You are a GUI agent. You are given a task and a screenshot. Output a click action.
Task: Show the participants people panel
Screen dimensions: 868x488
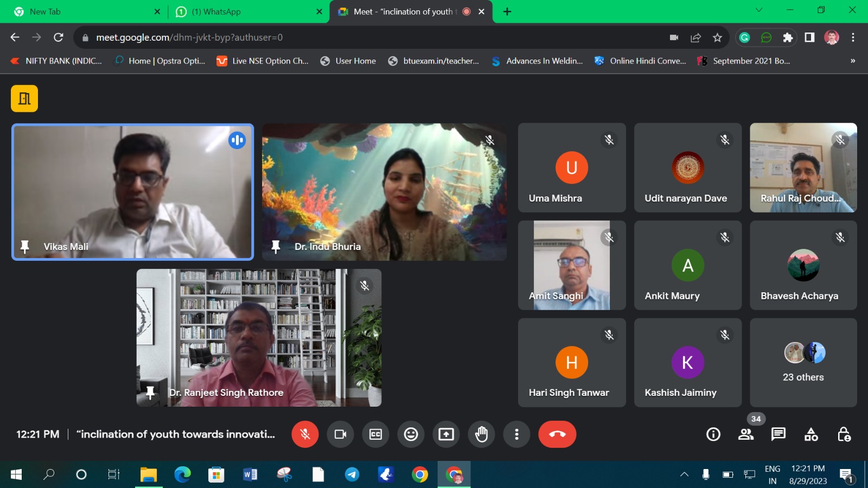coord(746,434)
